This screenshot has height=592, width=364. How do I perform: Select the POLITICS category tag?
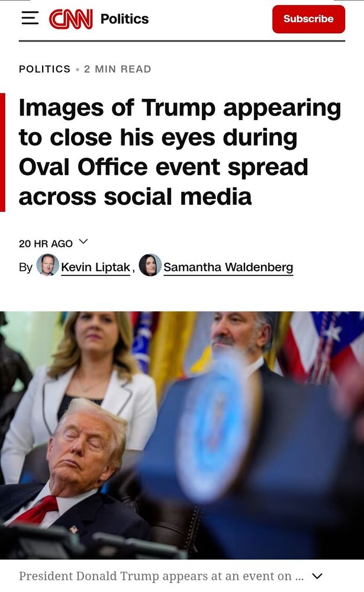pos(44,69)
